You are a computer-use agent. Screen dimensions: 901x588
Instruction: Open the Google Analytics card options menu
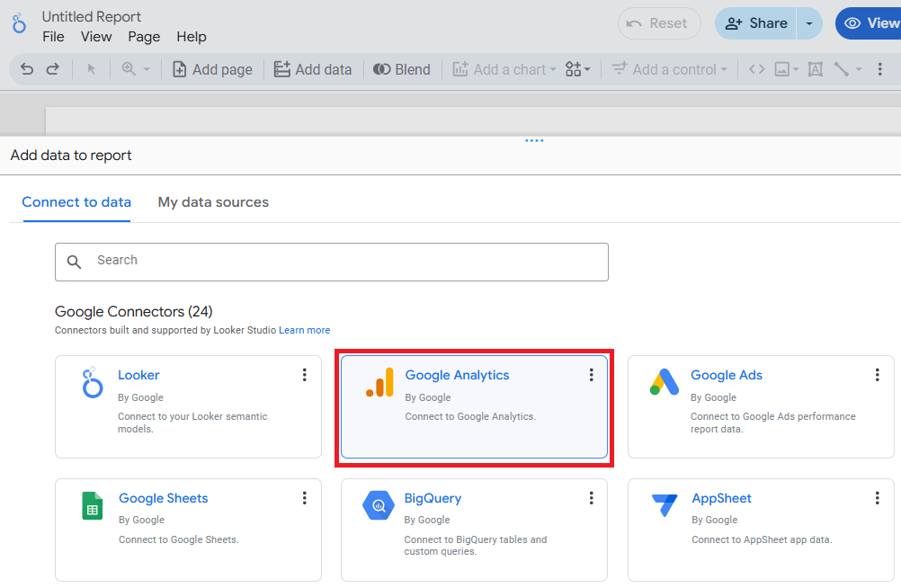[592, 375]
